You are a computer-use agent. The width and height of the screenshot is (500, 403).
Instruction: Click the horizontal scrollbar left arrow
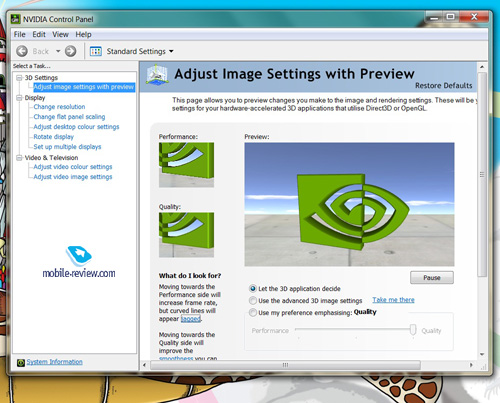click(145, 365)
